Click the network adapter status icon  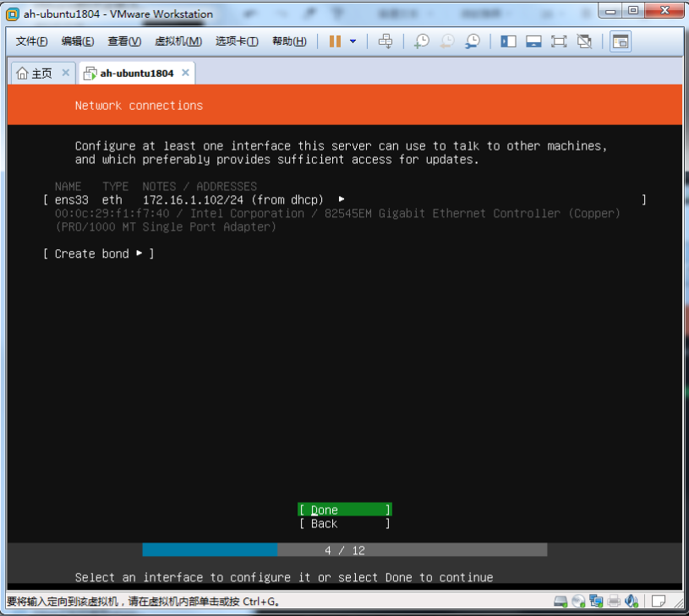(597, 602)
